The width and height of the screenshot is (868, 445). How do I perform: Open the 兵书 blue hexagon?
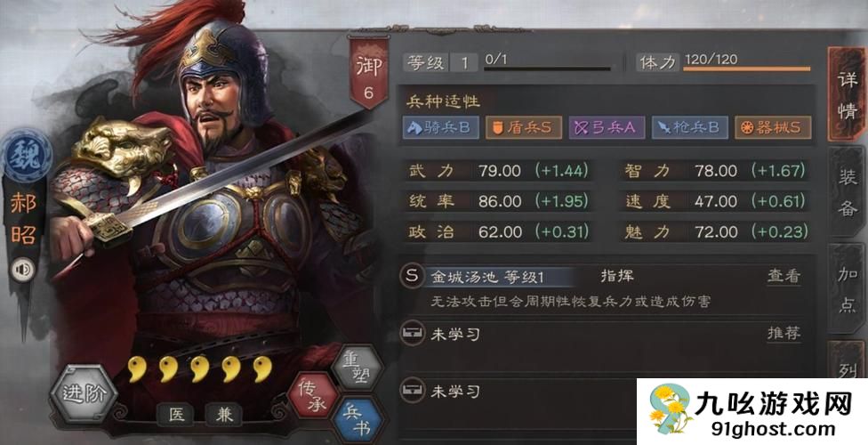(x=358, y=421)
